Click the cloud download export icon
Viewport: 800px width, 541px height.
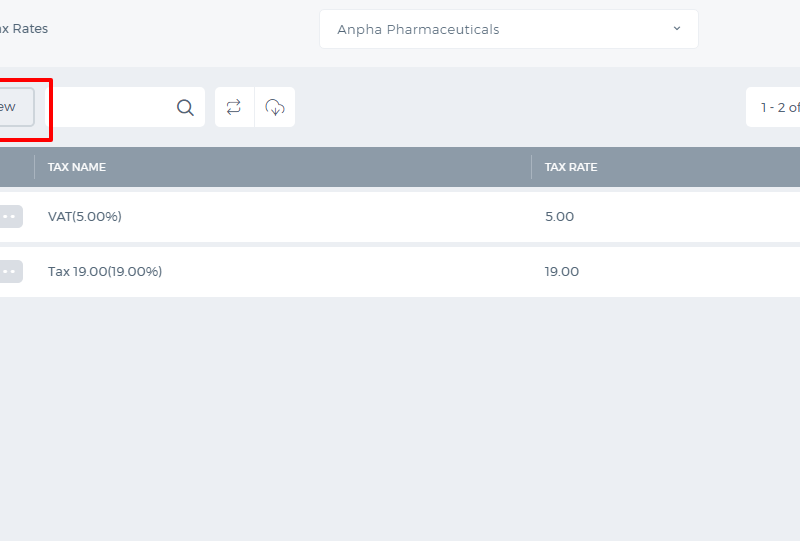(275, 107)
